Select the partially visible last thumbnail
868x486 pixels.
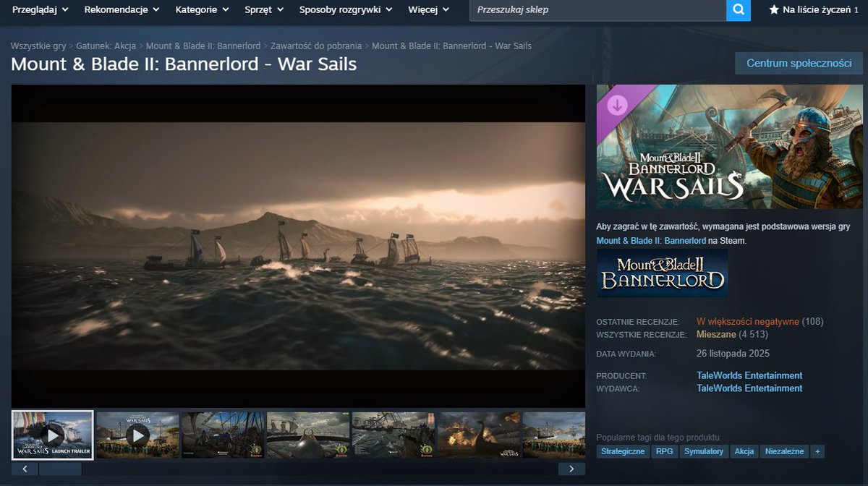click(x=554, y=435)
